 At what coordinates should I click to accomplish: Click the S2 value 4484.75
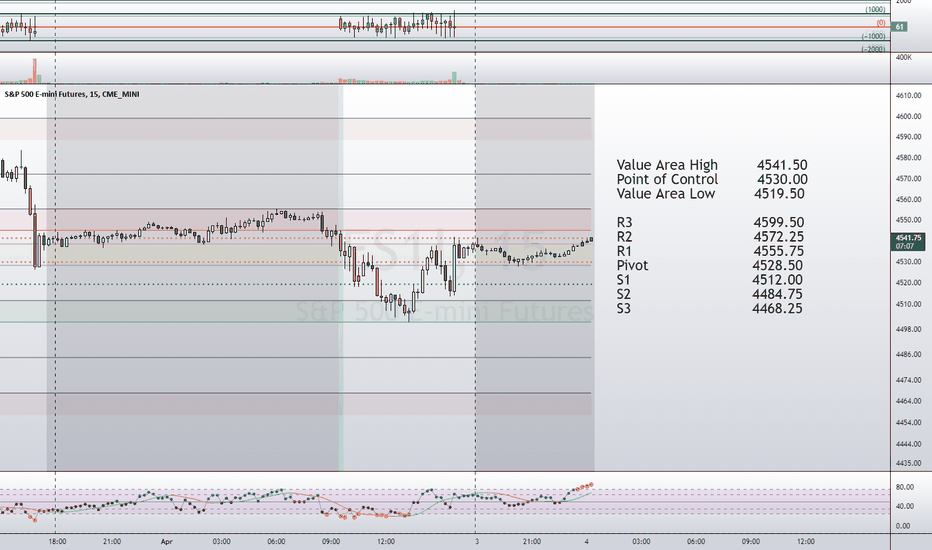coord(777,294)
